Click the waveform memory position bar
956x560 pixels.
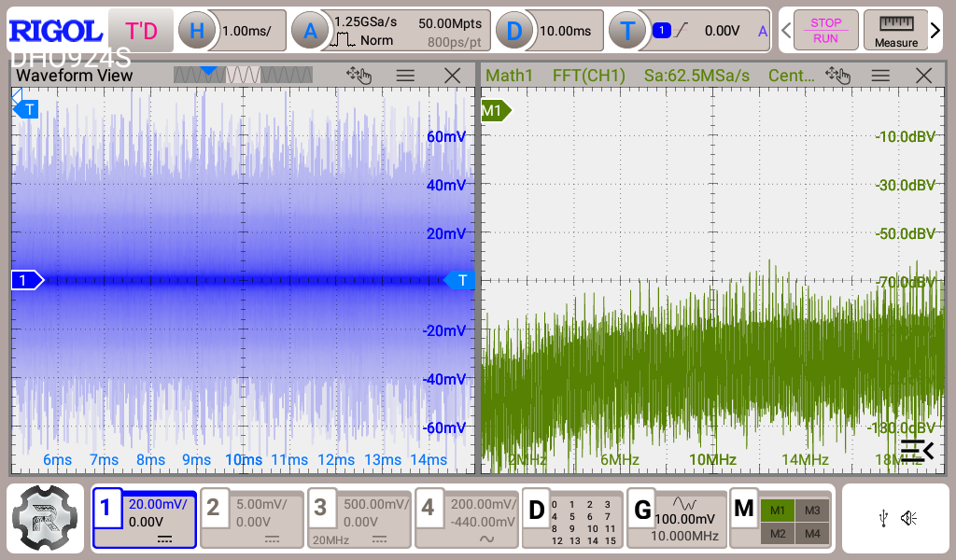[x=243, y=75]
